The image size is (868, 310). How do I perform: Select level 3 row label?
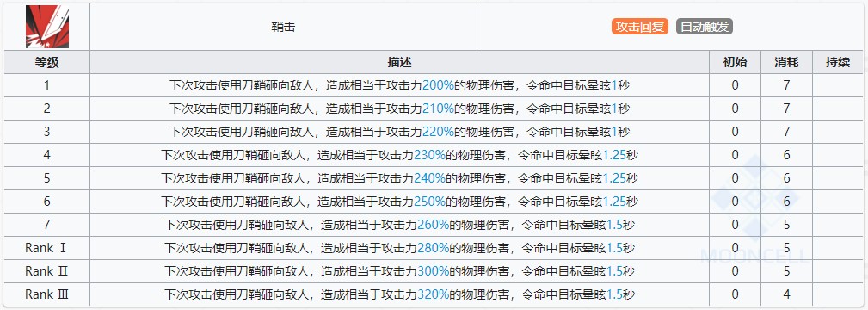point(47,132)
